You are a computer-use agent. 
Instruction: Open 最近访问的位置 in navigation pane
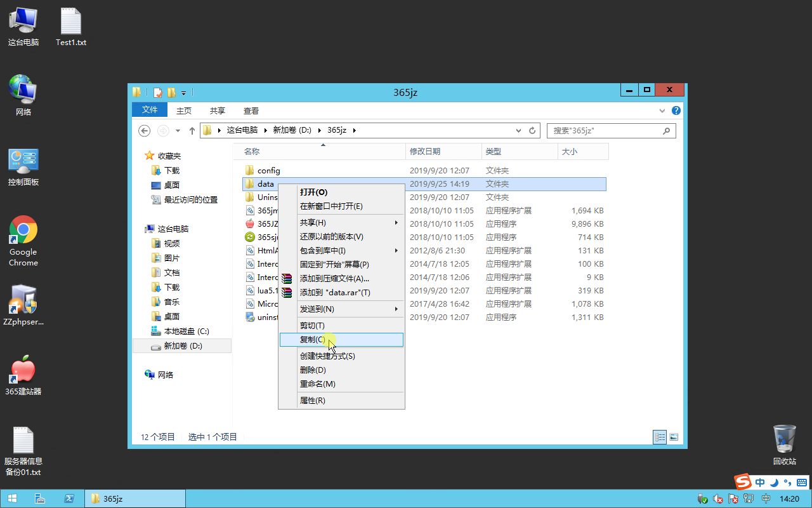185,200
